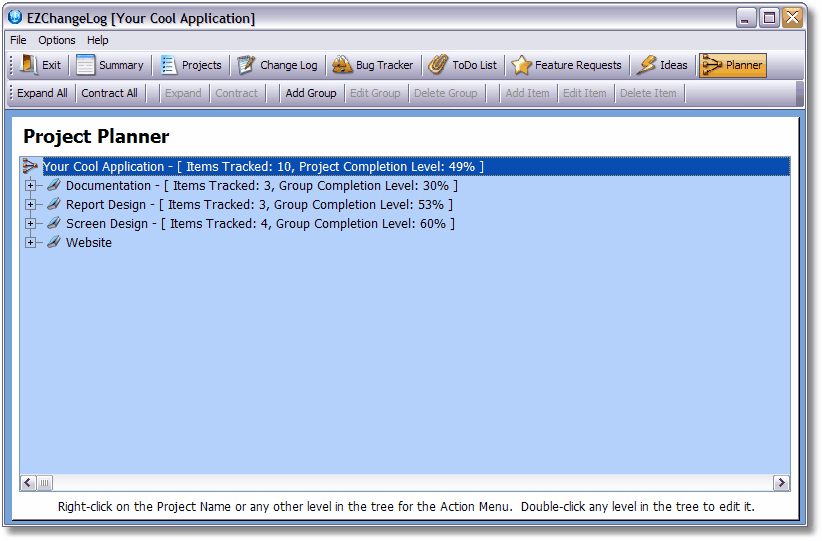Click the horizontal scrollbar thumb

pos(45,482)
